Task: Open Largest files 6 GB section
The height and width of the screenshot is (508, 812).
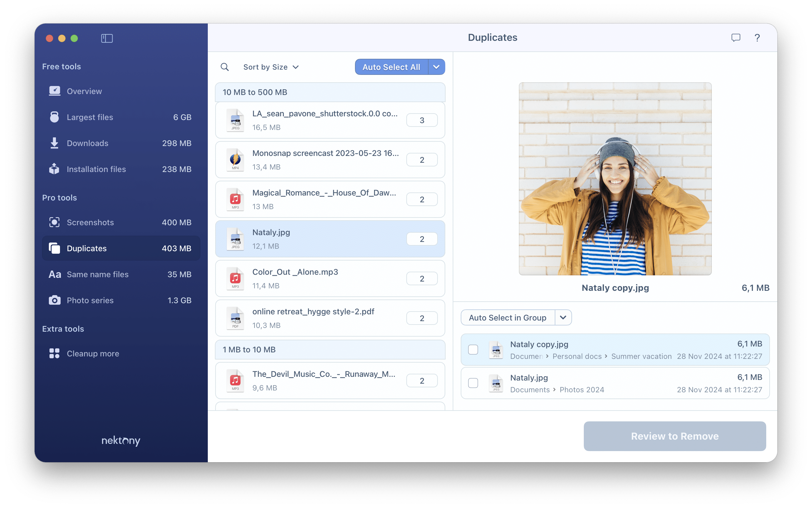Action: point(121,117)
